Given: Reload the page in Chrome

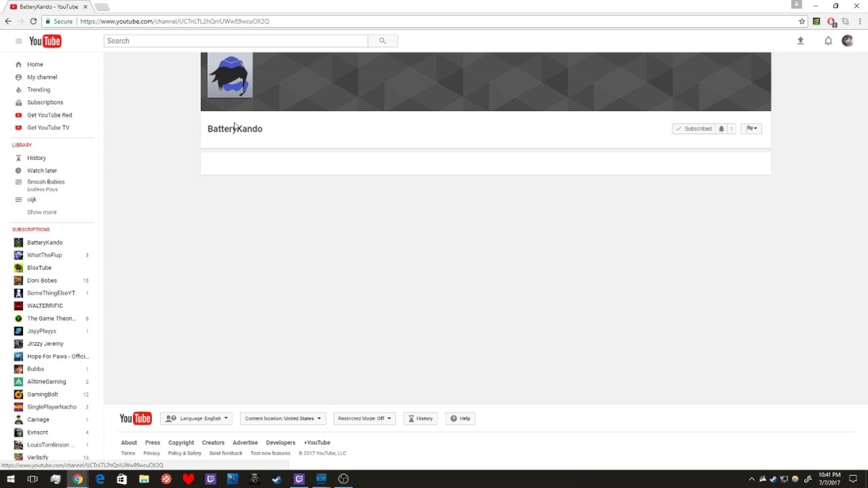Looking at the screenshot, I should coord(33,21).
